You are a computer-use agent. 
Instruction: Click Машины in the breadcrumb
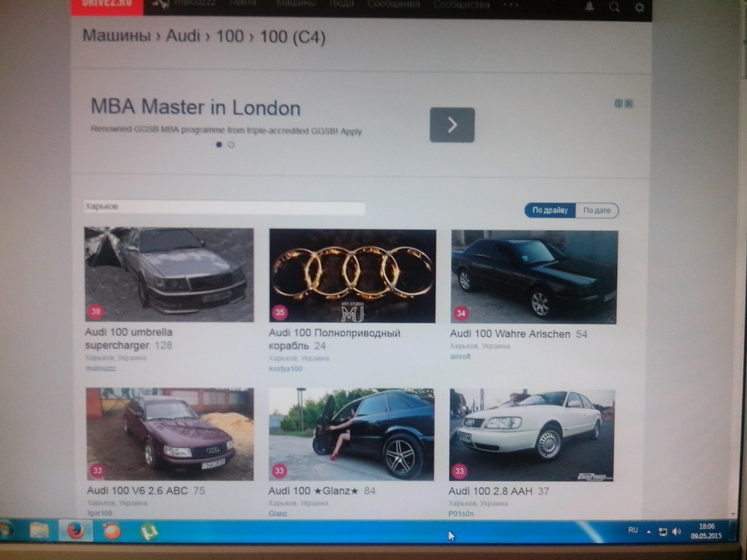117,35
